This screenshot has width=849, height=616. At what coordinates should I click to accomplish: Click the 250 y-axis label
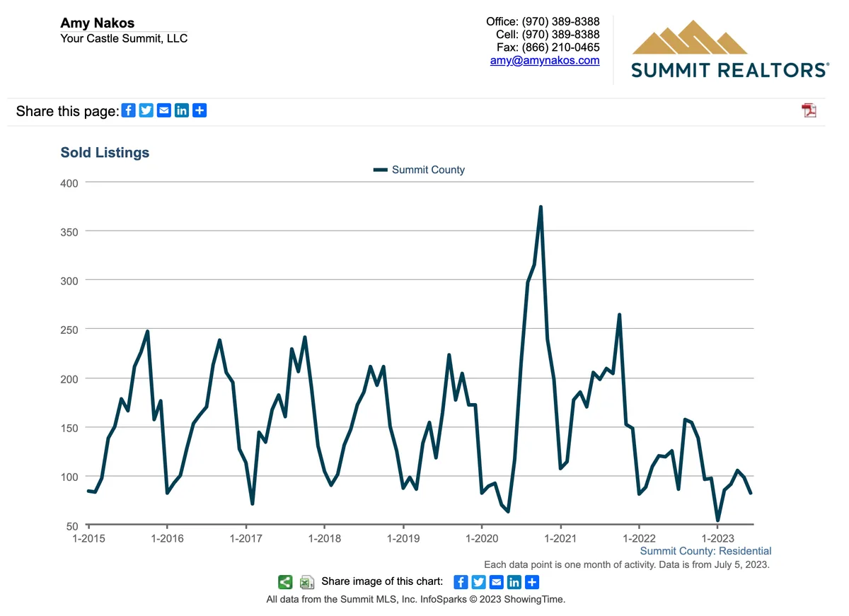tap(69, 330)
